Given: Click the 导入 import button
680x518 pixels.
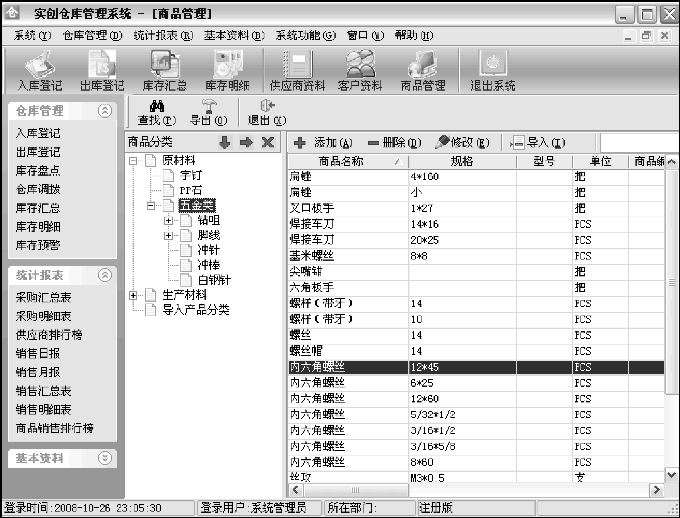Looking at the screenshot, I should (538, 142).
